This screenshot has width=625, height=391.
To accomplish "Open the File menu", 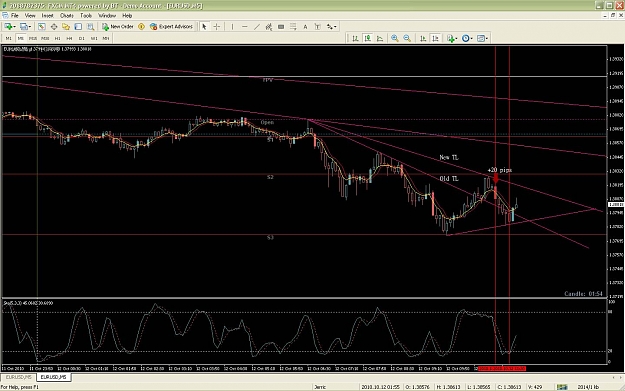I will coord(15,16).
